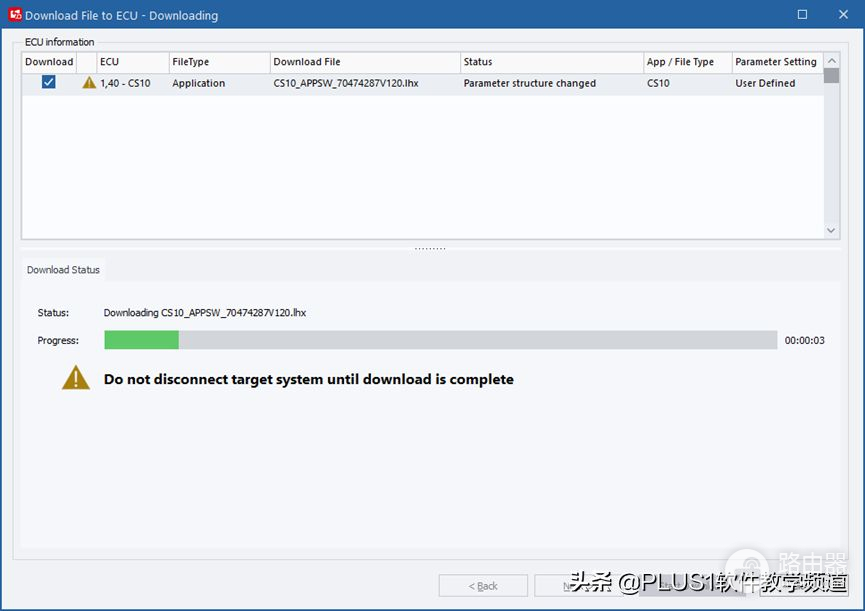The image size is (865, 611).
Task: Select the Download Status tab
Action: pos(63,270)
